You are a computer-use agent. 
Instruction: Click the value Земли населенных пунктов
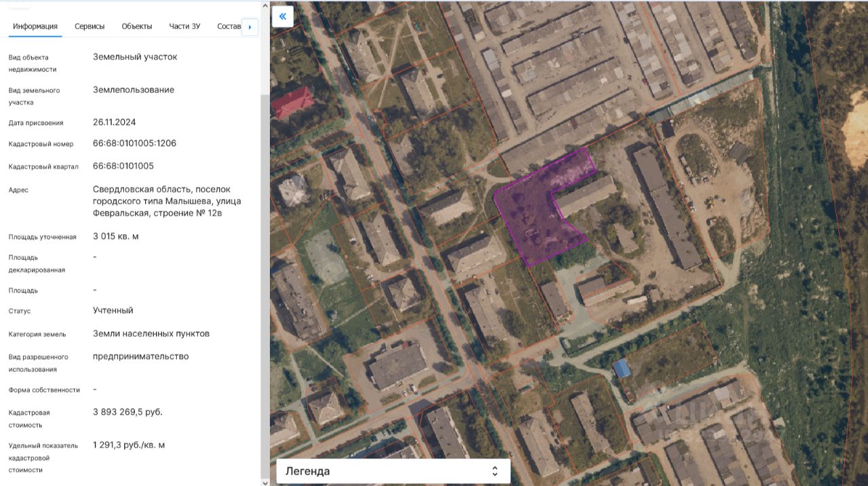tap(151, 333)
